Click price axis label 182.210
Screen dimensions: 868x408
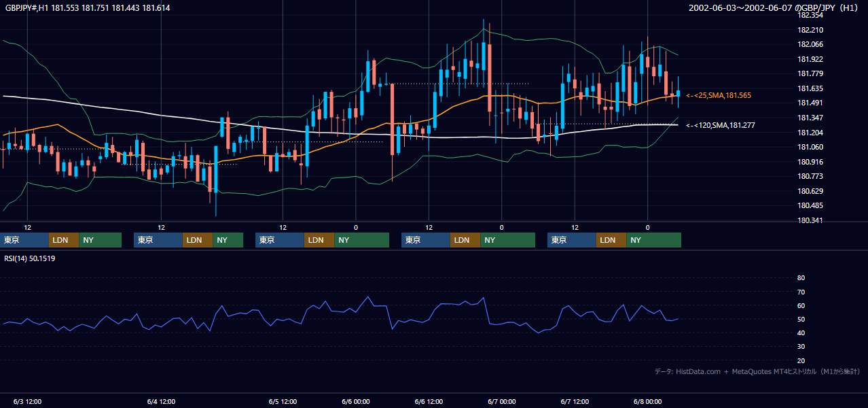(x=810, y=30)
